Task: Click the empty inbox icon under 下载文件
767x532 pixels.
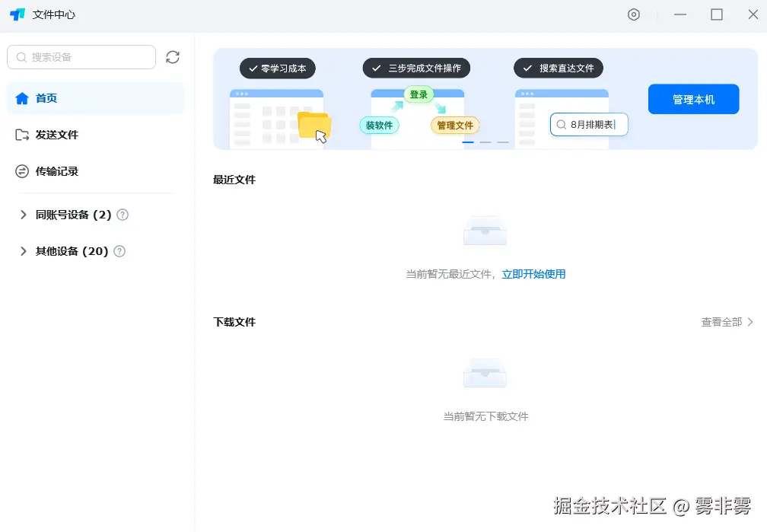Action: pyautogui.click(x=485, y=373)
